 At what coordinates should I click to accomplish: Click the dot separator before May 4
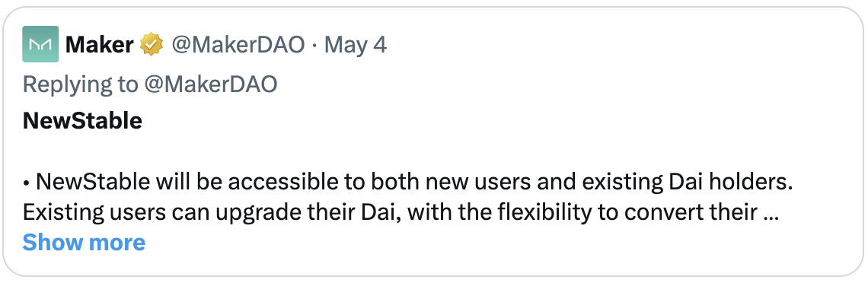(314, 46)
